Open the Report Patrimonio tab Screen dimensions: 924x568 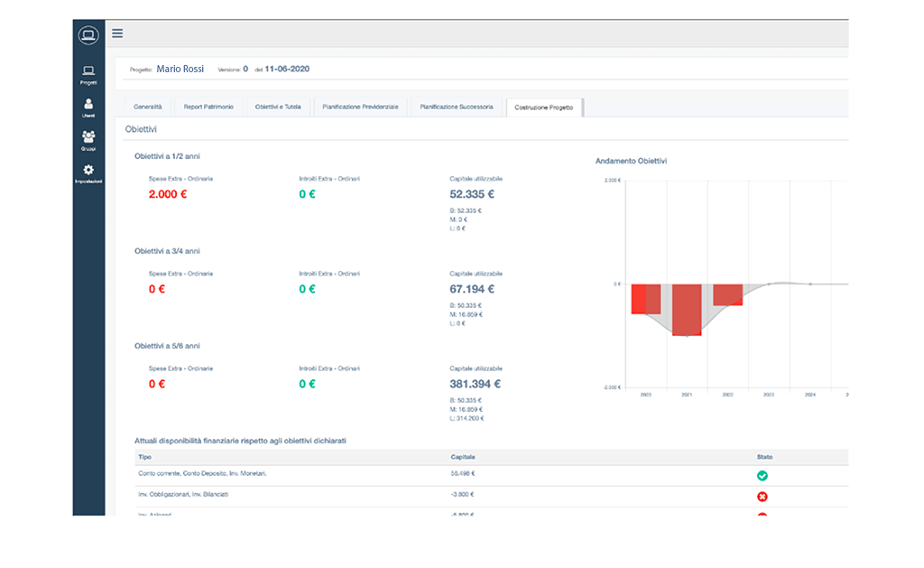coord(208,107)
